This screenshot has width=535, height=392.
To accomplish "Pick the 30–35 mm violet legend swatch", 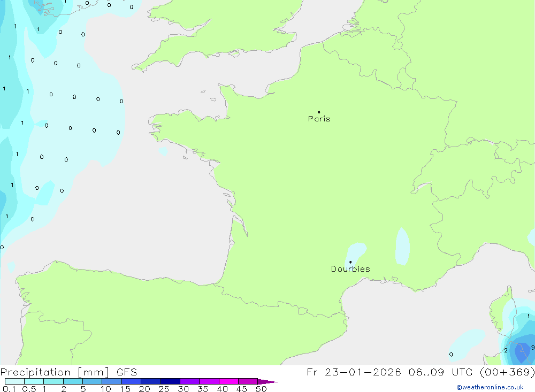I will [x=189, y=381].
